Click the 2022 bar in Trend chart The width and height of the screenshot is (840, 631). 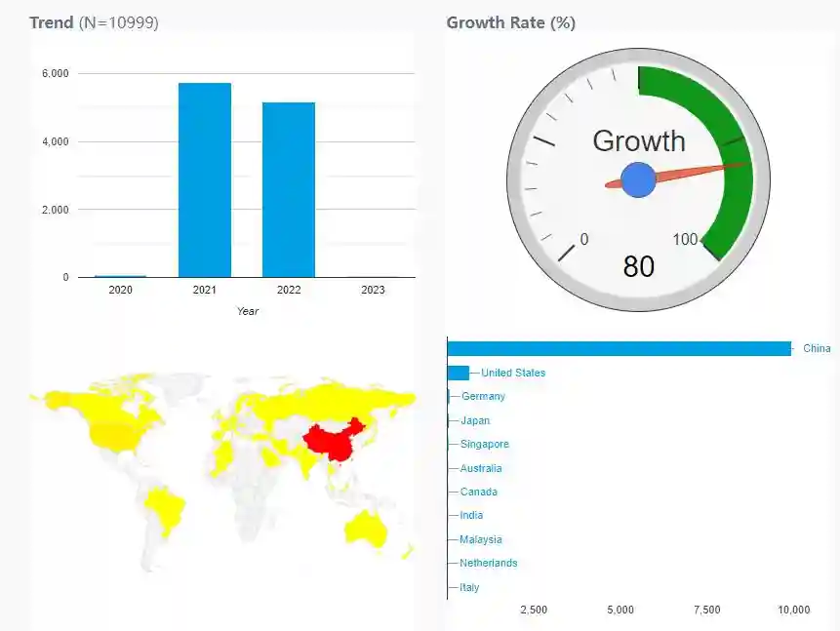click(x=289, y=190)
